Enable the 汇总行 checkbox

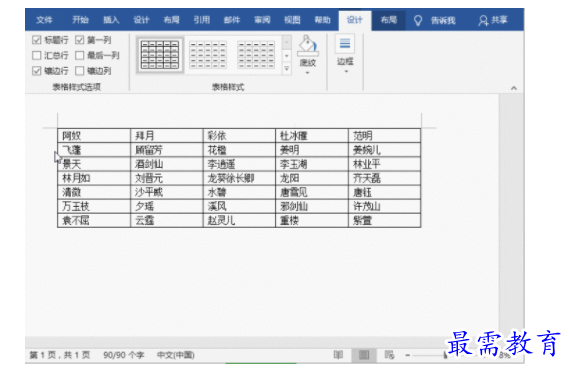coord(37,55)
